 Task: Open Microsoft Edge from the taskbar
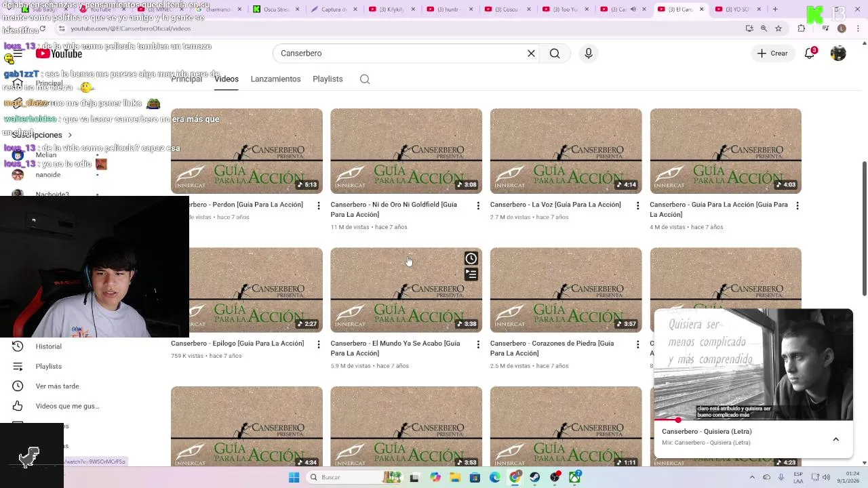pos(495,477)
